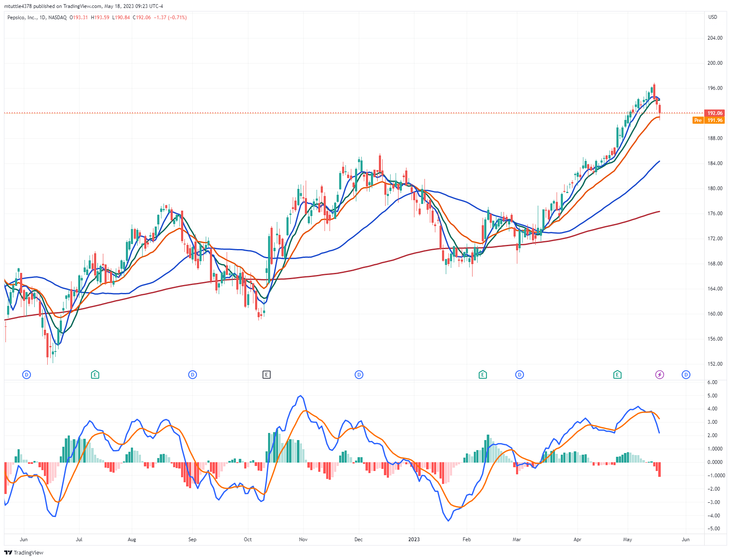731x560 pixels.
Task: Click the green earnings marker in July 2022
Action: pos(95,375)
